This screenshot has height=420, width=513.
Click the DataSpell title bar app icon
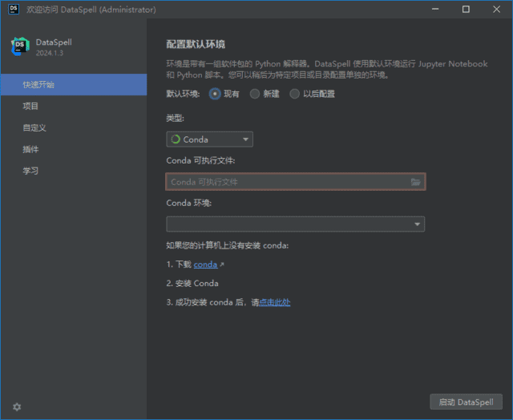(x=14, y=10)
